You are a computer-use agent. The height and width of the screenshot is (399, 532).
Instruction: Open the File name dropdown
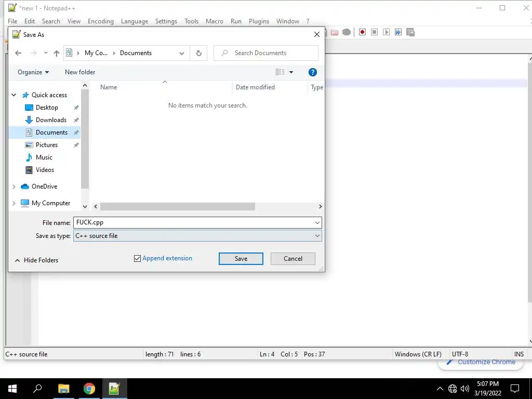click(x=317, y=222)
